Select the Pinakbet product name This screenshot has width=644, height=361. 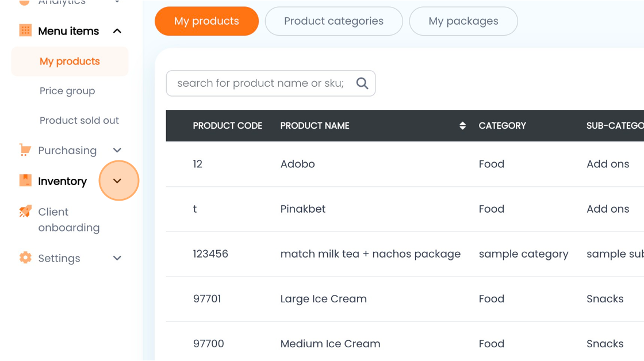(303, 209)
